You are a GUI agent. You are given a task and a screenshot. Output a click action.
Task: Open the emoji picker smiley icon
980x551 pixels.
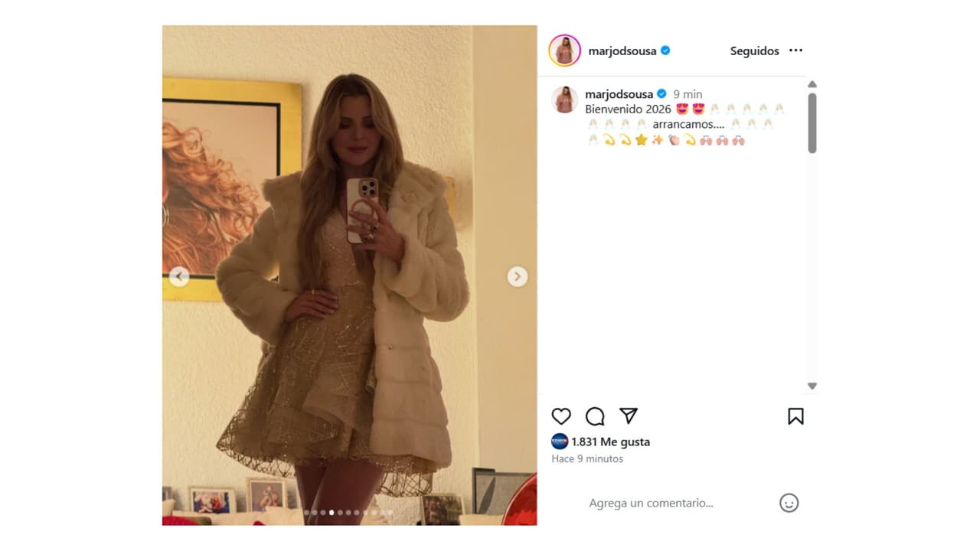click(789, 503)
